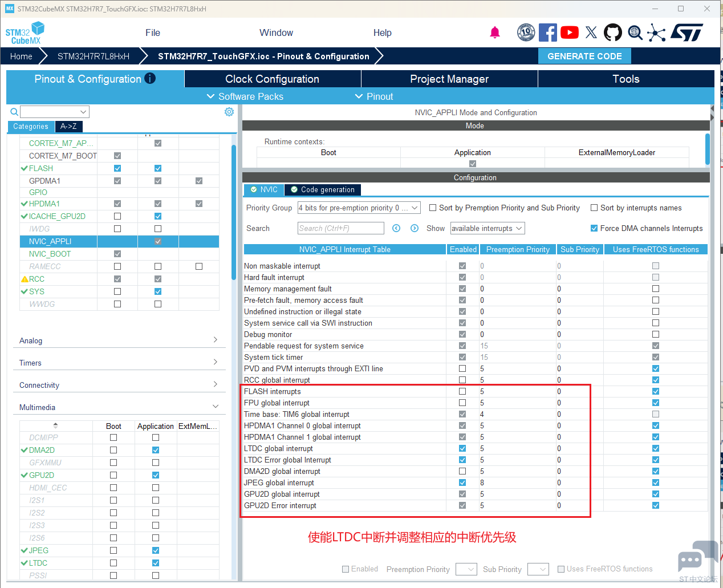Screen dimensions: 723x588
Task: Open the X (Twitter) link icon
Action: [x=591, y=33]
